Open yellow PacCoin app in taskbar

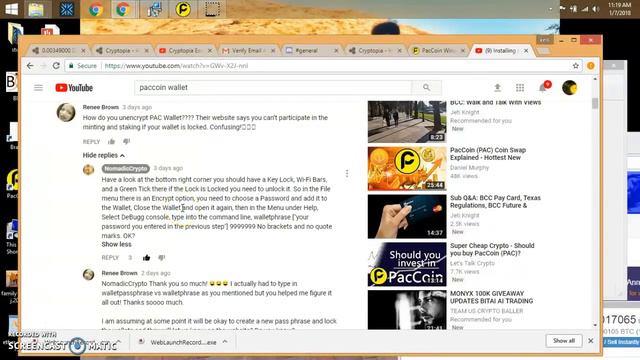182,9
